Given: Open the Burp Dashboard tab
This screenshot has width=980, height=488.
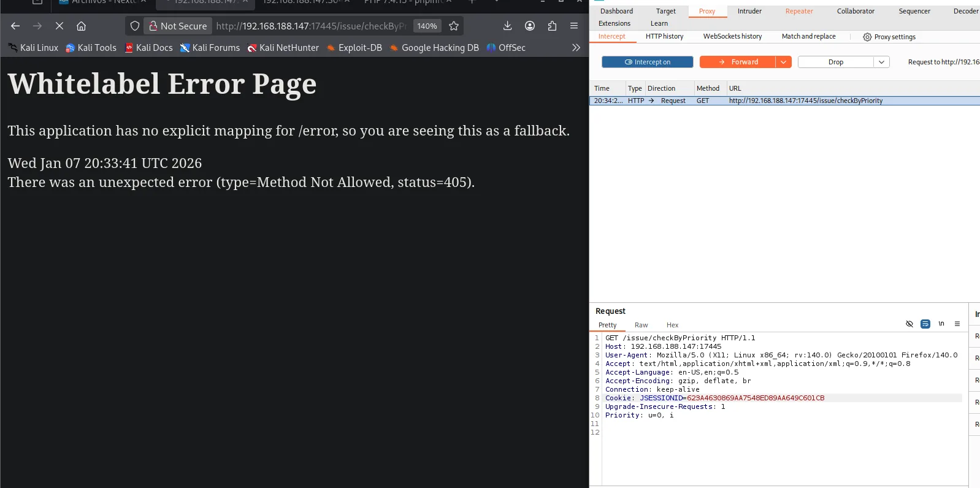Looking at the screenshot, I should (616, 11).
